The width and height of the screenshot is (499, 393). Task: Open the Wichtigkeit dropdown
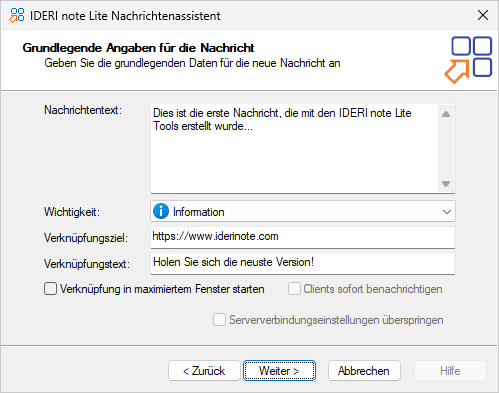click(x=303, y=211)
